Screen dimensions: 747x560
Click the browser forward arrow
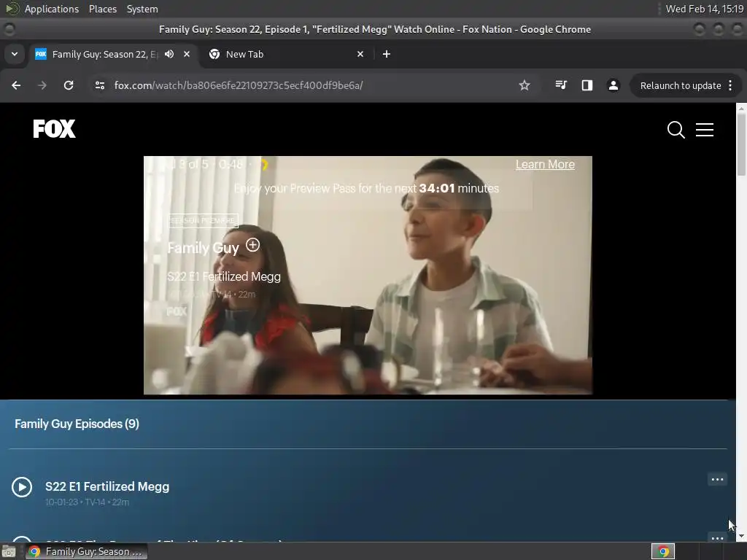pyautogui.click(x=42, y=85)
